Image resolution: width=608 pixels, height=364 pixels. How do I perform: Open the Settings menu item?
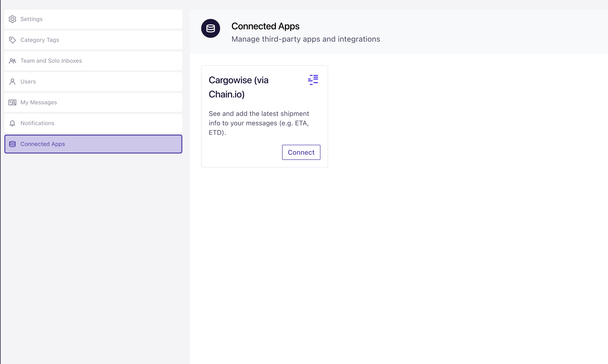pos(93,19)
